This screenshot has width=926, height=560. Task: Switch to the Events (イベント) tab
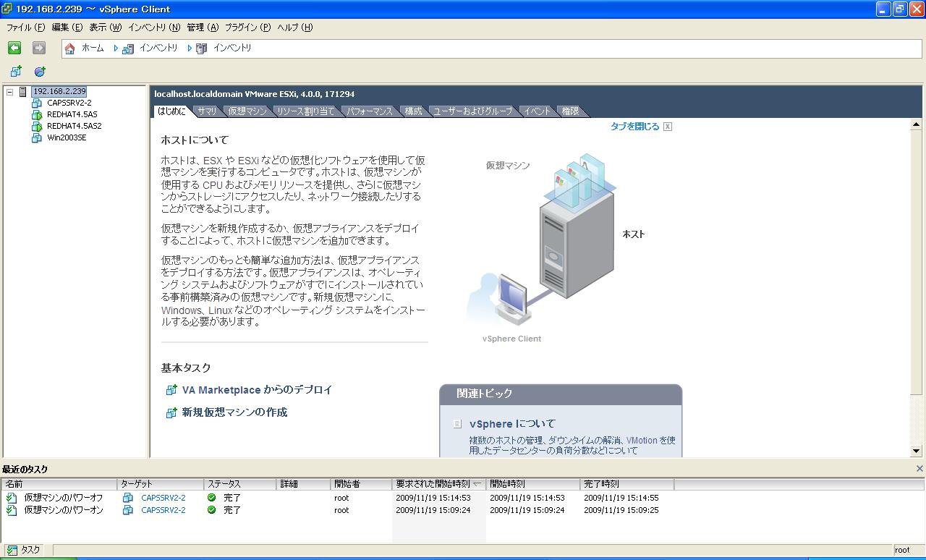coord(537,111)
